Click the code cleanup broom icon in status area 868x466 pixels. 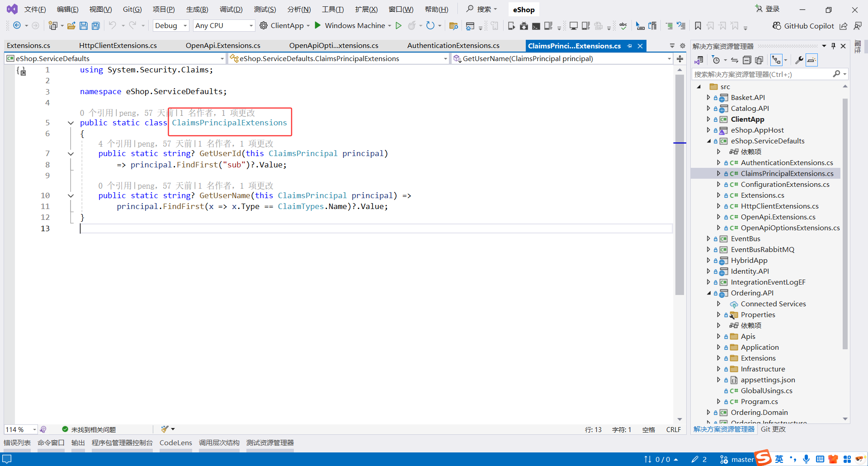pos(165,429)
